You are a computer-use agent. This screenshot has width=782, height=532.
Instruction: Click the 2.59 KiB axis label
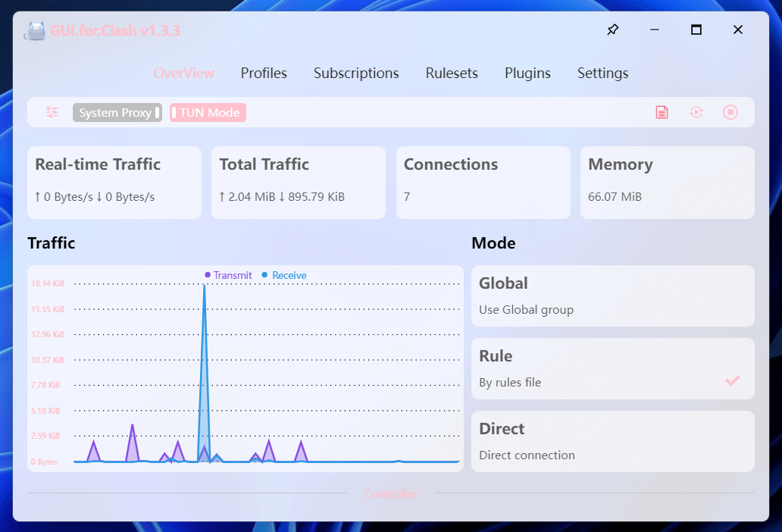[x=45, y=436]
